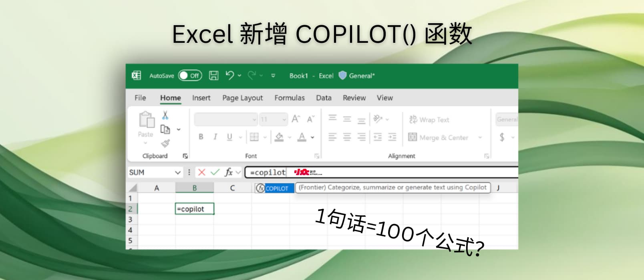Click the Decrease Indent icon

[x=378, y=137]
